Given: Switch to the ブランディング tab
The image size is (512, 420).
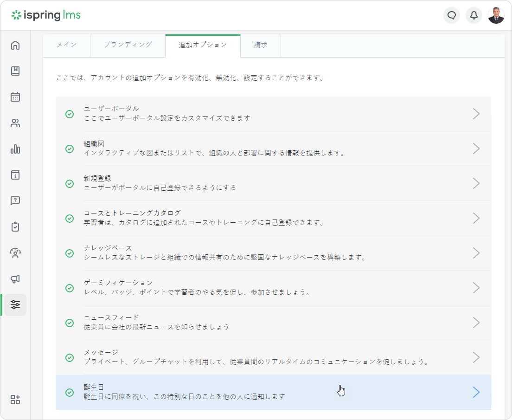Looking at the screenshot, I should coord(128,45).
